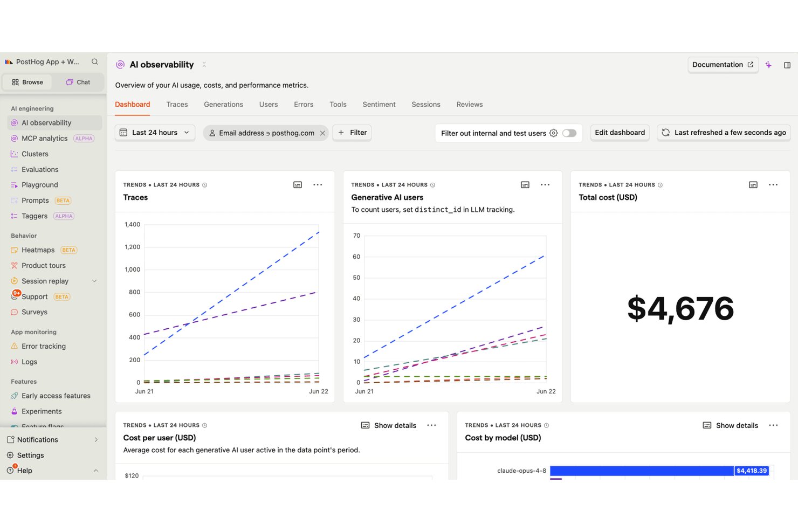This screenshot has height=532, width=798.
Task: Switch to Chat mode in sidebar
Action: coord(78,82)
